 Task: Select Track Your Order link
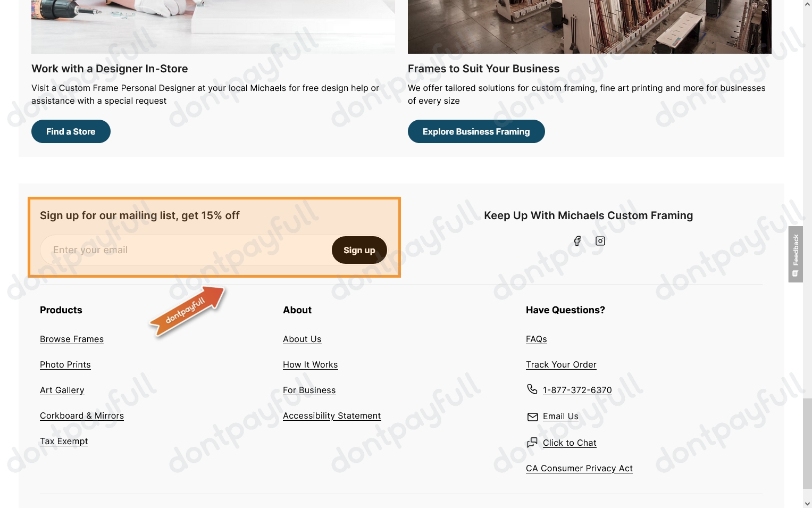point(561,365)
